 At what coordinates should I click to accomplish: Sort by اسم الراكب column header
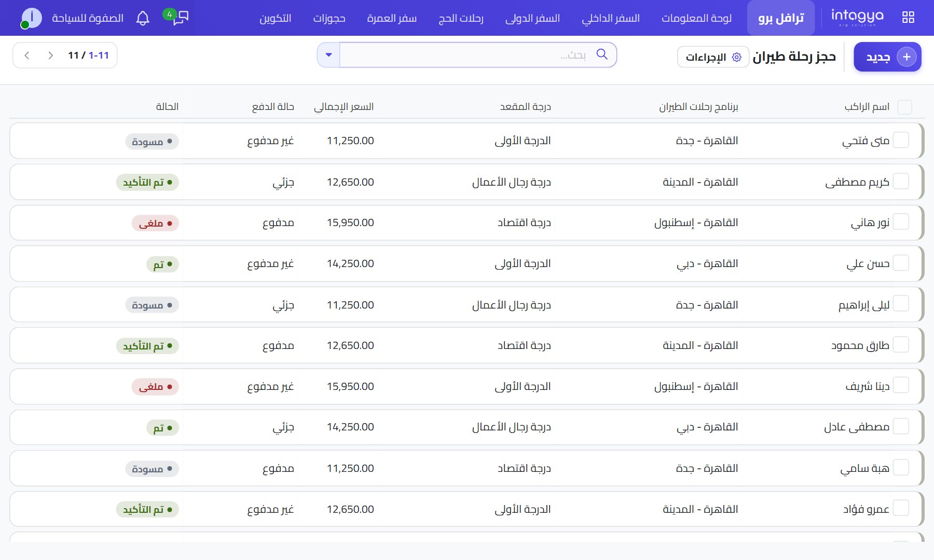point(867,106)
